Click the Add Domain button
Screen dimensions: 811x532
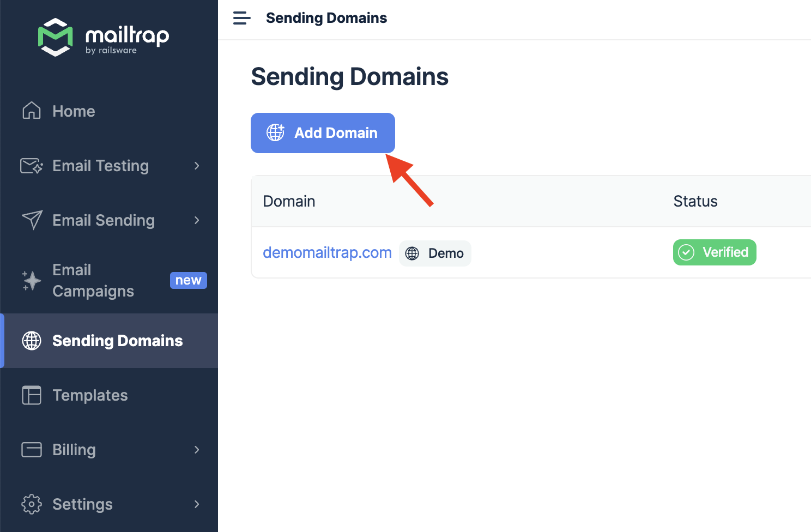[x=323, y=132]
